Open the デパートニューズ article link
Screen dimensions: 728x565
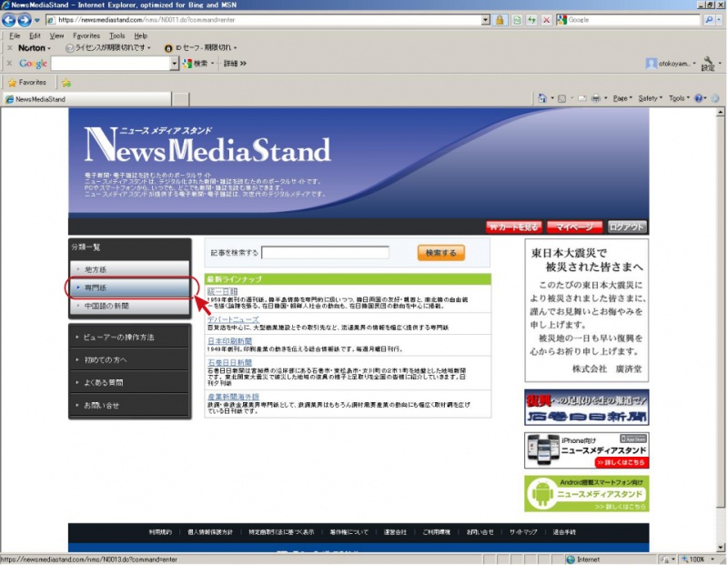click(x=234, y=320)
